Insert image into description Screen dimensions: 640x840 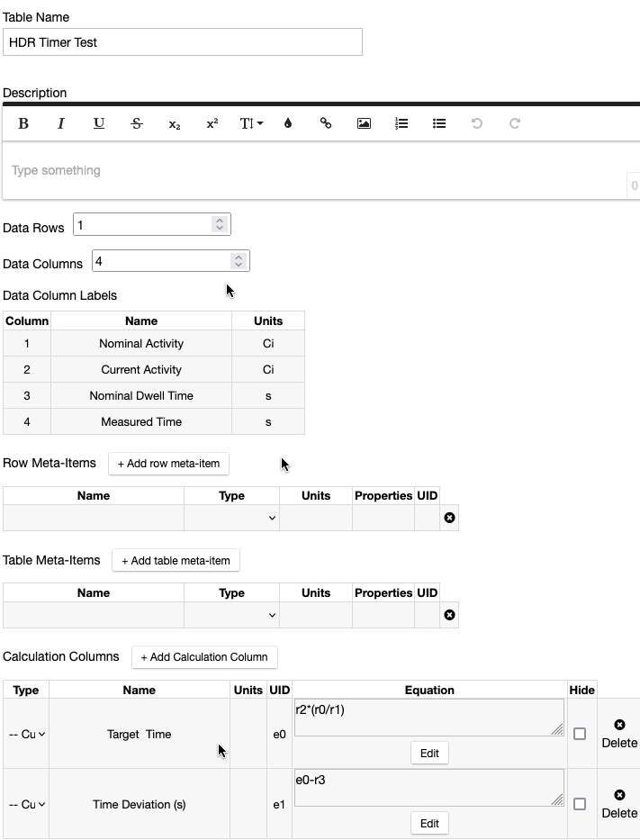pos(364,123)
